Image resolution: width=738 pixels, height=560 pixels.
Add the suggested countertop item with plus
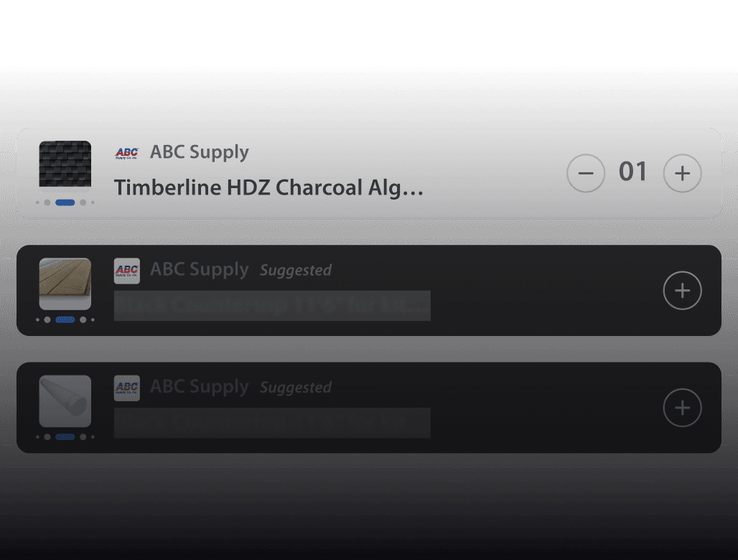click(682, 291)
